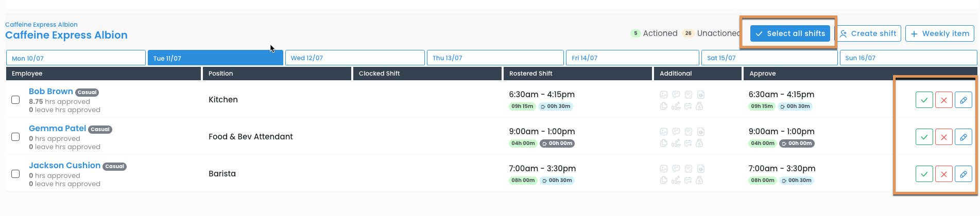
Task: Click the comment icon in Bob Brown's row
Action: click(676, 95)
